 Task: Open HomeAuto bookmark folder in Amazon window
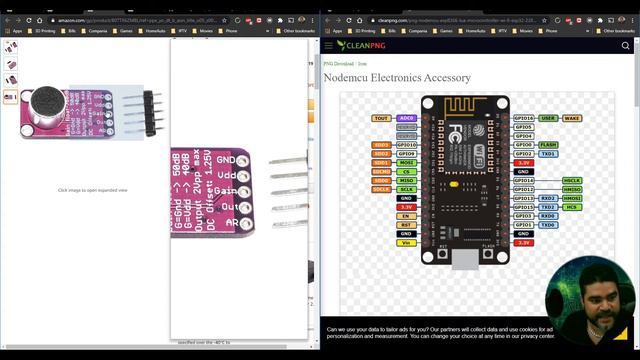(x=152, y=31)
